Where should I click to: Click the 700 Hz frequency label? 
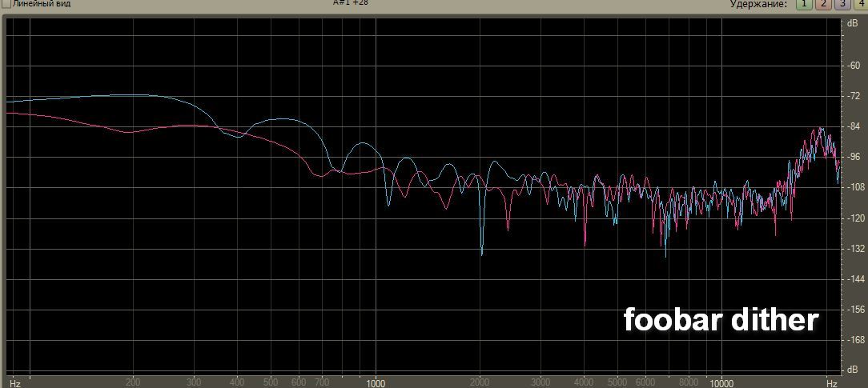(322, 382)
